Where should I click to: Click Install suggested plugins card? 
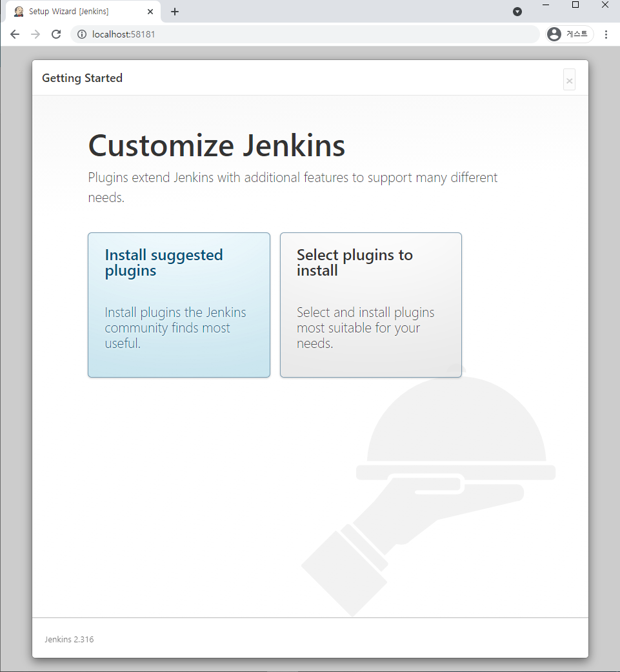pyautogui.click(x=179, y=305)
